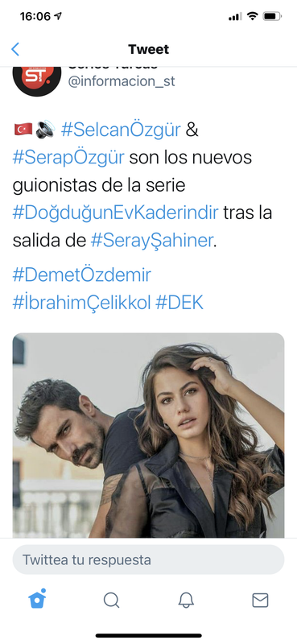Image resolution: width=297 pixels, height=644 pixels.
Task: Open hashtag #DemetÖzdemir
Action: (x=82, y=275)
